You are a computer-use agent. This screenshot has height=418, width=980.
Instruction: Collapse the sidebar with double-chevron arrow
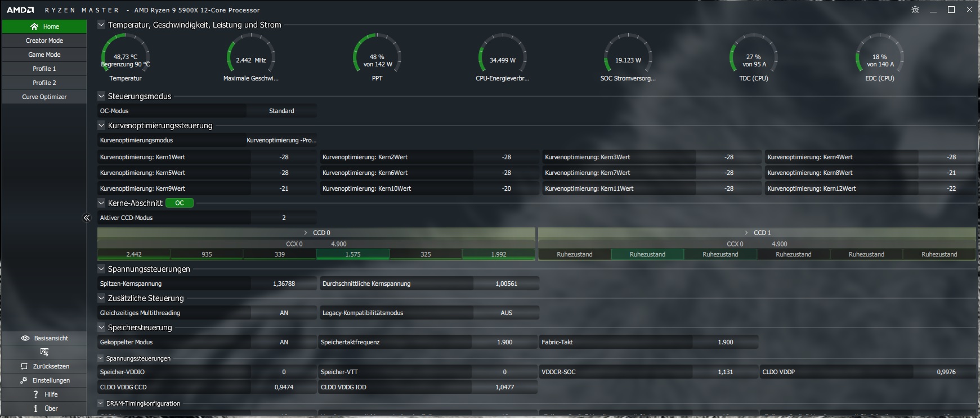(87, 218)
